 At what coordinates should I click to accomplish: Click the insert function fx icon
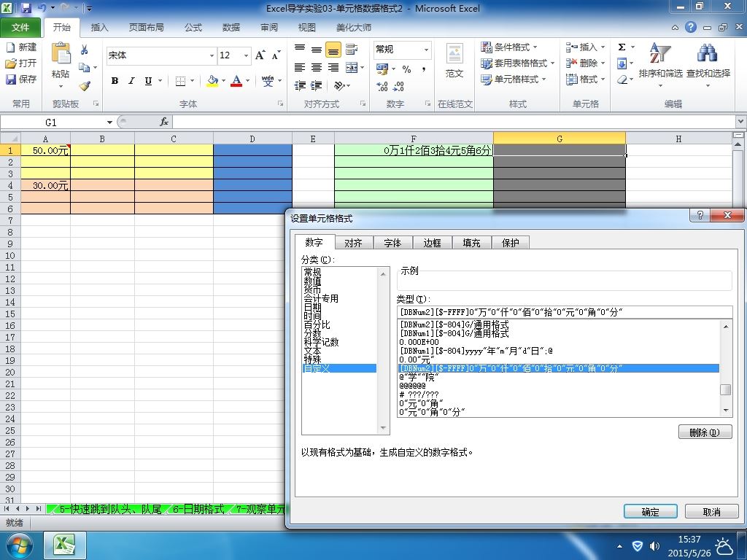click(x=164, y=122)
